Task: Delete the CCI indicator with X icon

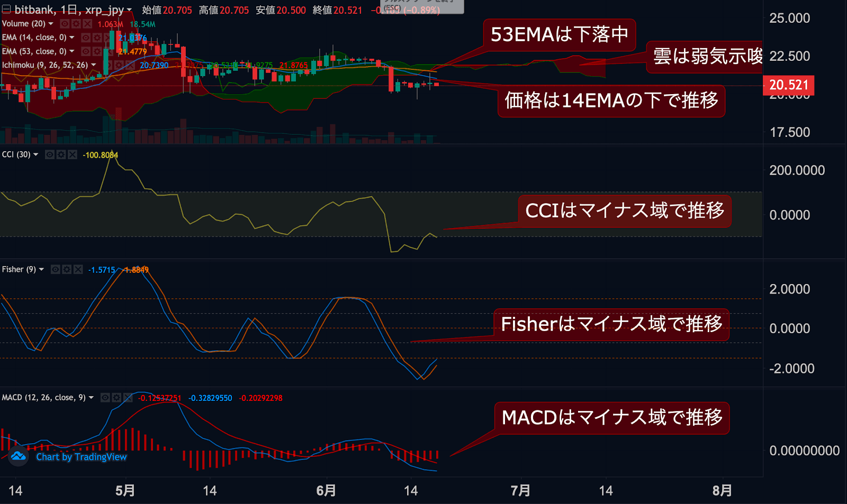Action: point(73,154)
